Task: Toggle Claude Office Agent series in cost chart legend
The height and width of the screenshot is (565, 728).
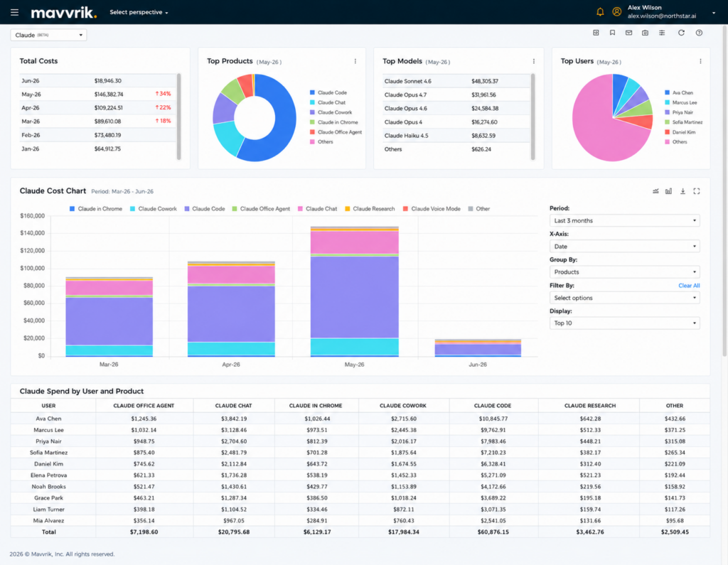Action: [x=261, y=209]
